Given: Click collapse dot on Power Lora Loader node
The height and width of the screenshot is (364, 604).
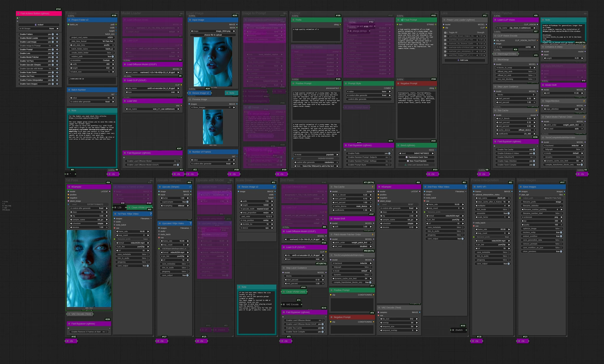Looking at the screenshot, I should click(x=444, y=20).
